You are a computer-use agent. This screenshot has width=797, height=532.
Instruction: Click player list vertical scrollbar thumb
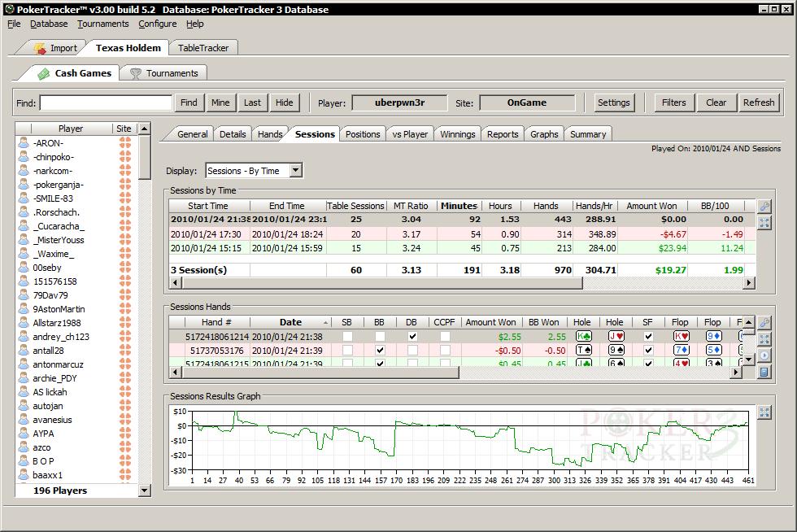pos(145,157)
